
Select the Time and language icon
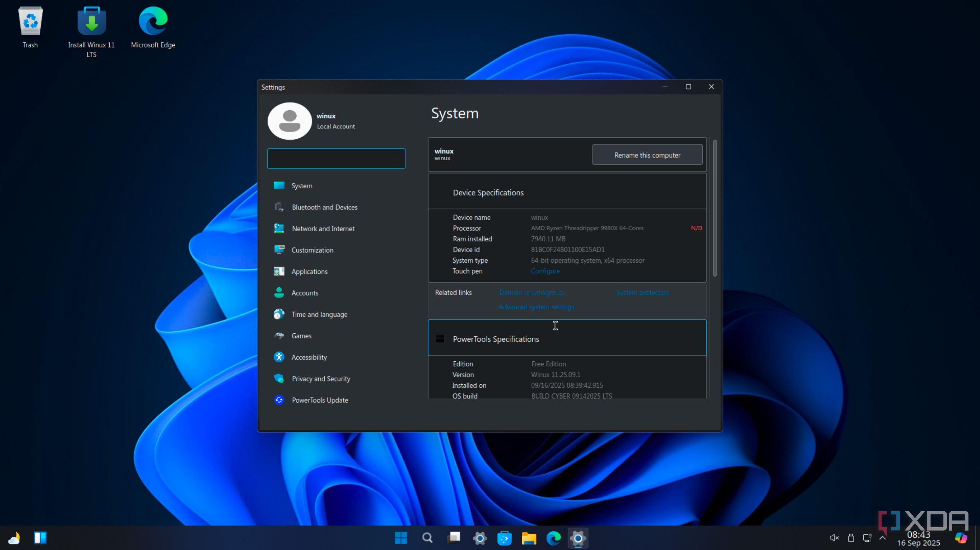pyautogui.click(x=279, y=314)
